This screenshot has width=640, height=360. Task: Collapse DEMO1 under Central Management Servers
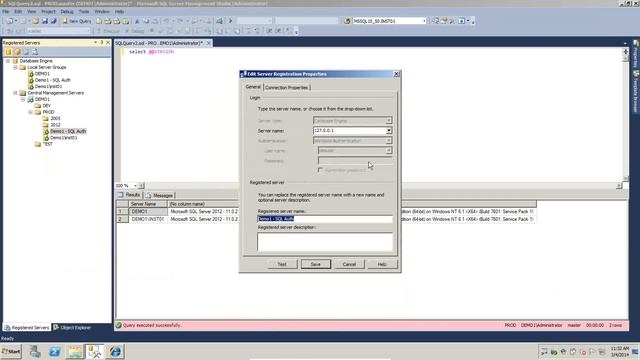pos(23,99)
